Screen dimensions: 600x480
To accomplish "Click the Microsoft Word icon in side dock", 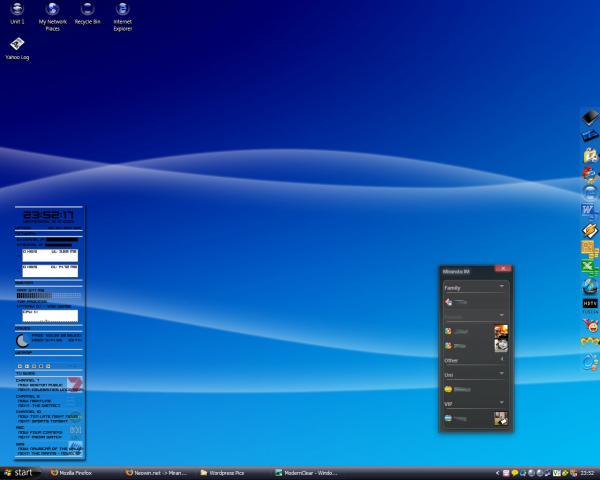I will click(589, 211).
